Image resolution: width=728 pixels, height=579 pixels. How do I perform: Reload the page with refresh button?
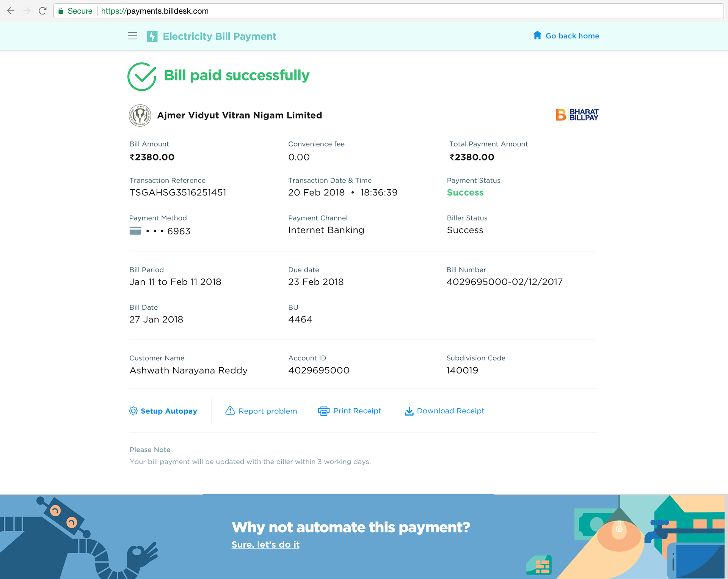[42, 11]
